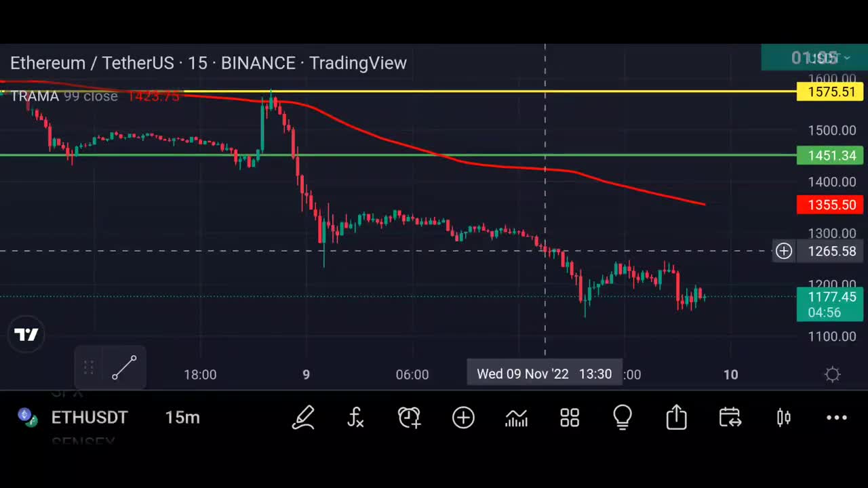Add an alert with alarm clock icon
This screenshot has width=868, height=488.
(409, 418)
